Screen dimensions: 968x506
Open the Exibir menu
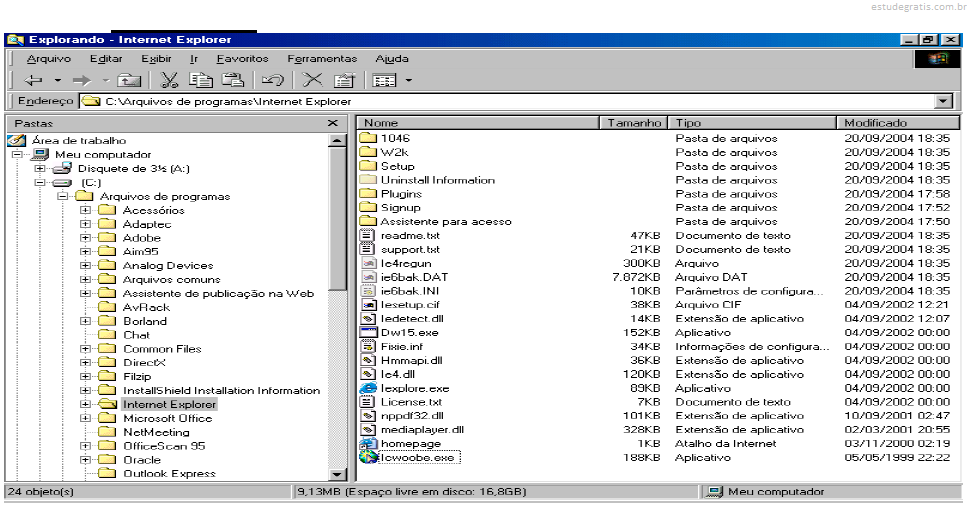[156, 59]
